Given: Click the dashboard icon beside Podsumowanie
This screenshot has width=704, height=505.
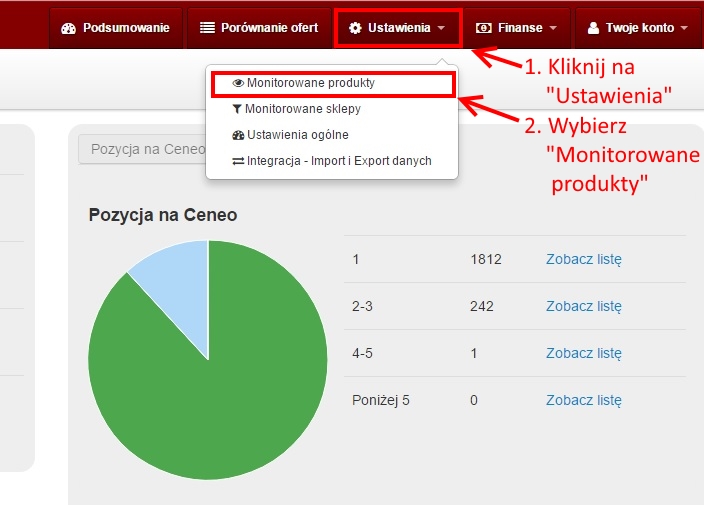Looking at the screenshot, I should pyautogui.click(x=68, y=28).
